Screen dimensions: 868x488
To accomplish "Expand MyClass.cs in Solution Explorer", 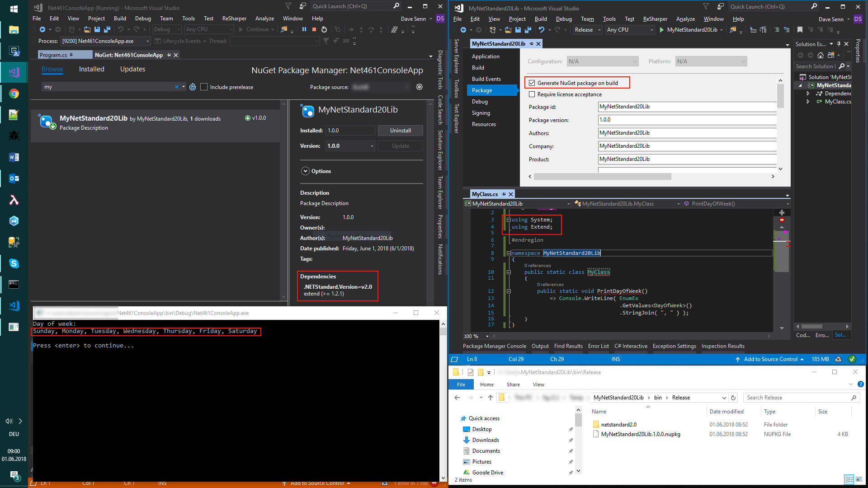I will 808,102.
